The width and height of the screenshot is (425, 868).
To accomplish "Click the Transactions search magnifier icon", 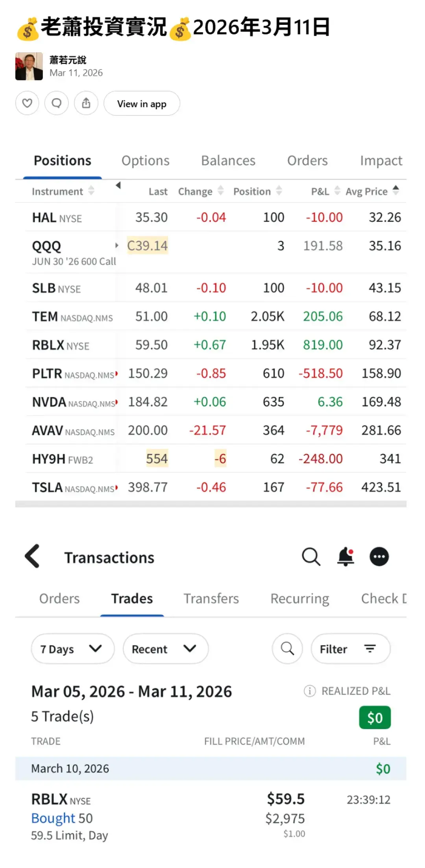I will coord(311,557).
